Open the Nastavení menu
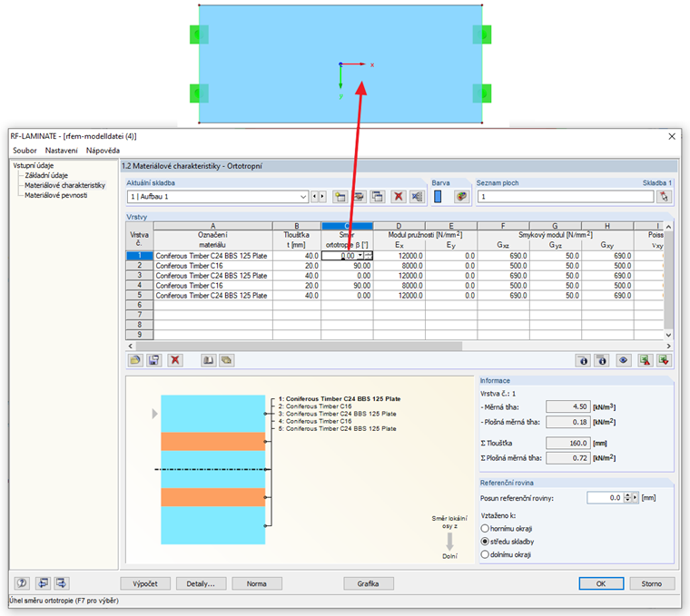 [x=61, y=151]
